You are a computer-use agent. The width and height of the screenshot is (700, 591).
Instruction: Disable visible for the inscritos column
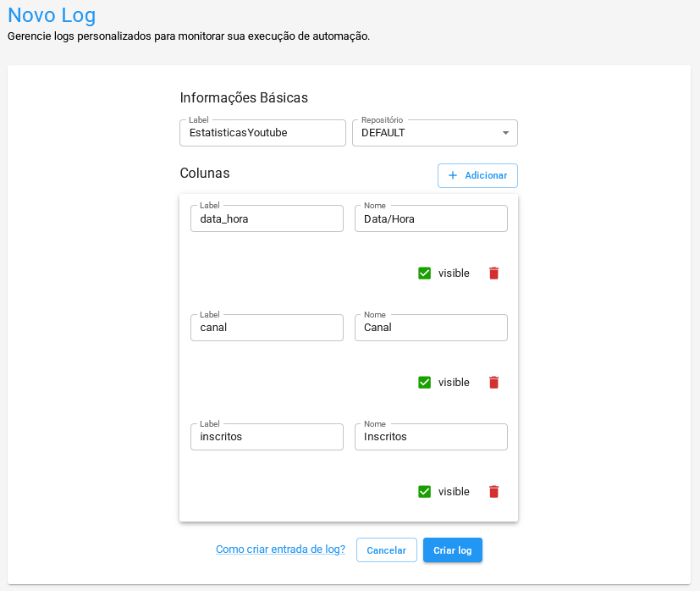tap(424, 491)
